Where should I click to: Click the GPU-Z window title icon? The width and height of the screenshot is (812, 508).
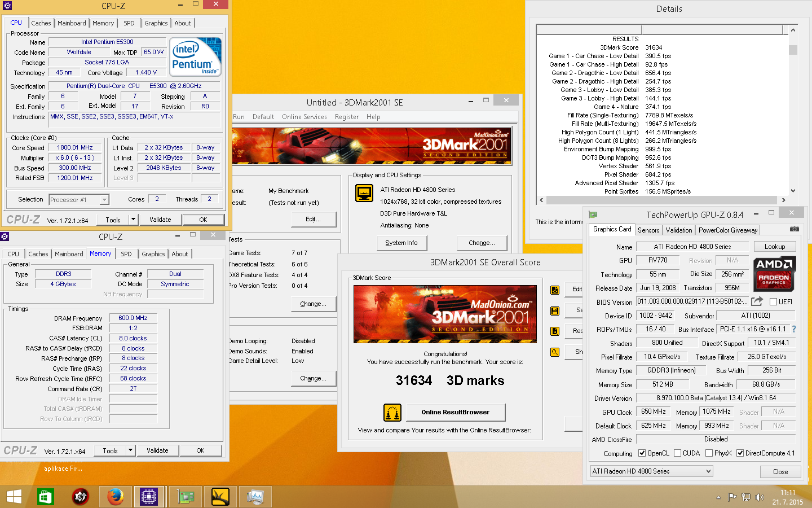[593, 214]
